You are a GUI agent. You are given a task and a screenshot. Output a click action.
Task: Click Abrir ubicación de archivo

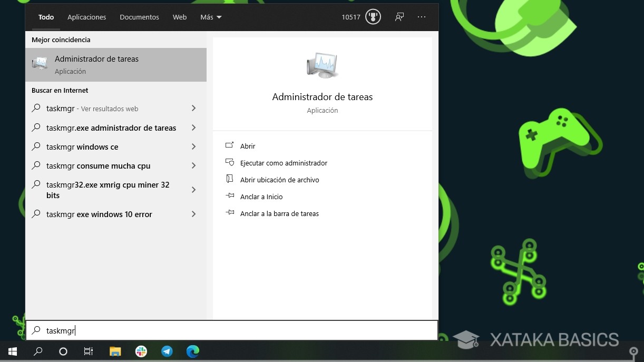point(279,180)
